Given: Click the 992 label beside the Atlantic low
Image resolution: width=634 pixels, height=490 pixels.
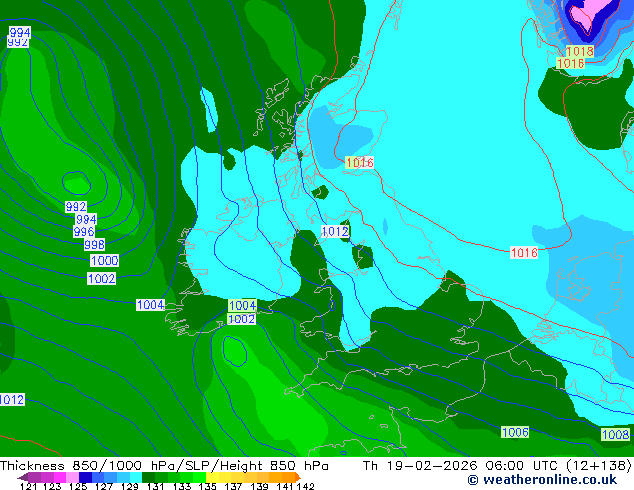Looking at the screenshot, I should click(76, 207).
